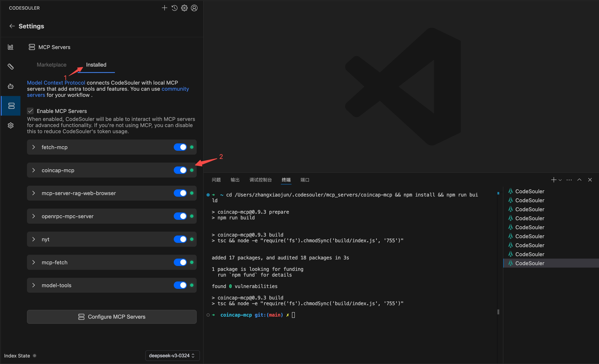This screenshot has height=364, width=599.
Task: Uncheck Enable MCP Servers
Action: coord(30,111)
